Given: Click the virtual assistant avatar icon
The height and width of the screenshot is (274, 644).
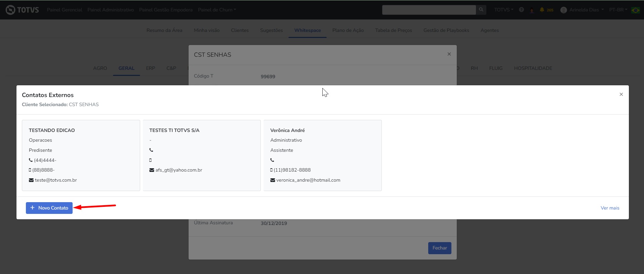Looking at the screenshot, I should [x=532, y=10].
